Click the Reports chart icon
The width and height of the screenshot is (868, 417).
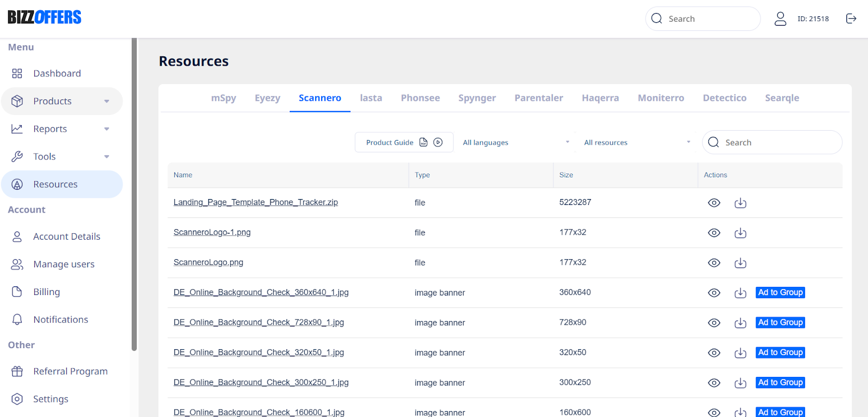[x=17, y=129]
